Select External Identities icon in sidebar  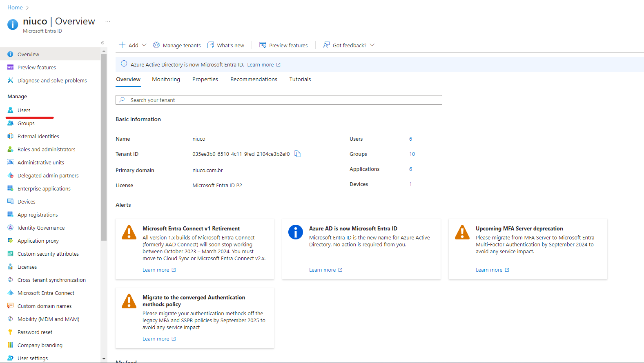[x=11, y=136]
